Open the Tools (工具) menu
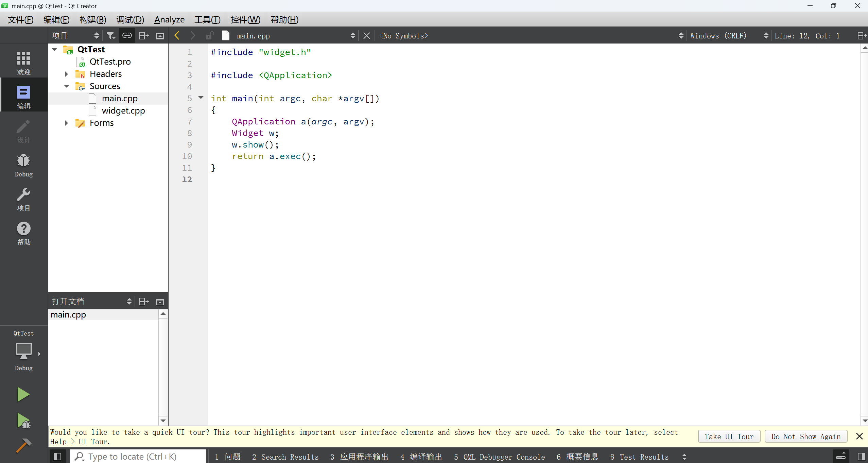The height and width of the screenshot is (463, 868). pos(207,20)
